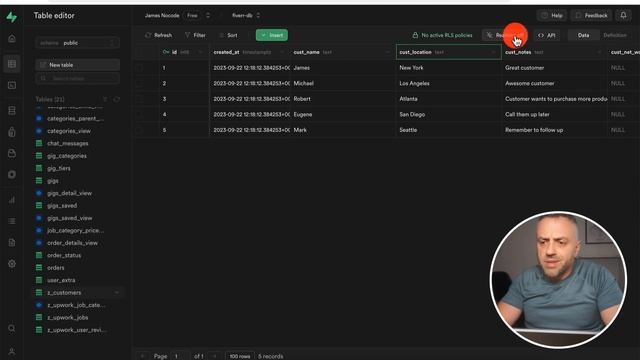Open the orders table
Viewport: 640px width, 360px height.
click(x=56, y=268)
